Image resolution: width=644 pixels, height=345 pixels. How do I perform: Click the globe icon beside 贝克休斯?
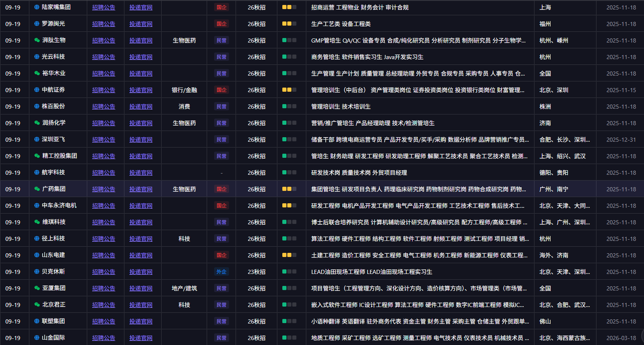point(37,271)
